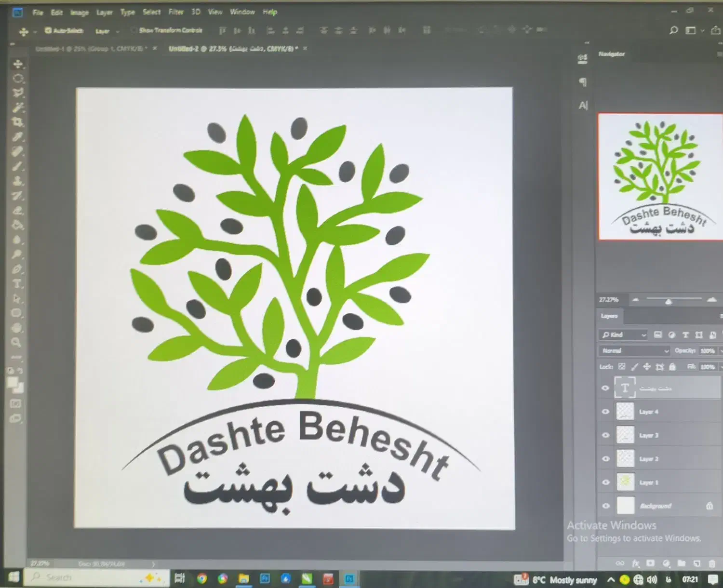The width and height of the screenshot is (723, 588).
Task: Click the lock all layers padlock
Action: [x=672, y=367]
